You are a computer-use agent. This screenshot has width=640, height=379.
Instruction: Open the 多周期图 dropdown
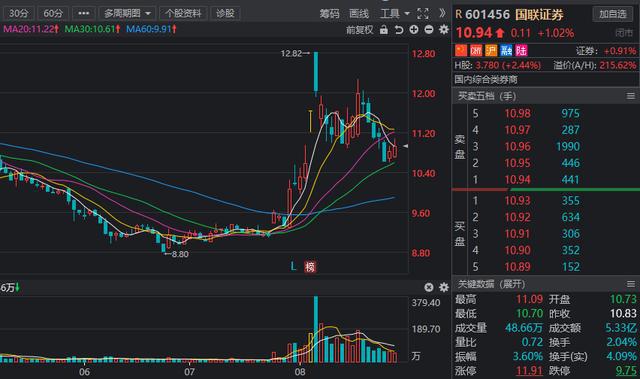coord(127,13)
